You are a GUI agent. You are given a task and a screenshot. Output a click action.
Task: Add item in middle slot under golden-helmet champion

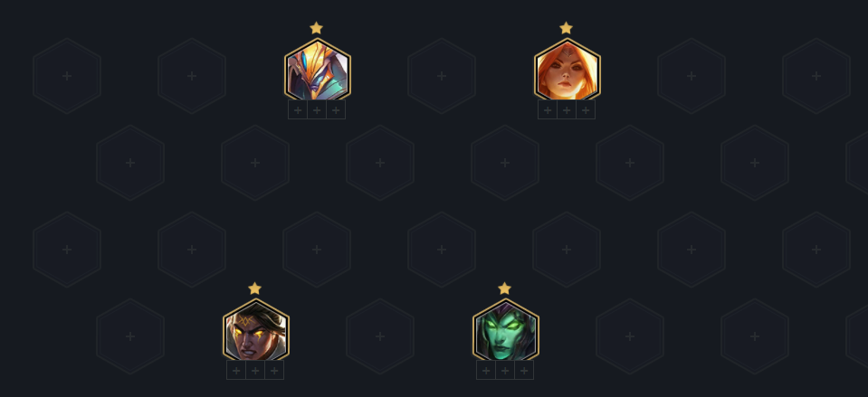[x=317, y=110]
